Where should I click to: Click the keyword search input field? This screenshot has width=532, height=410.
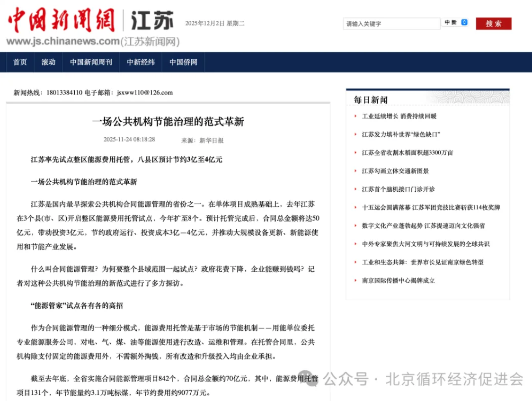391,24
